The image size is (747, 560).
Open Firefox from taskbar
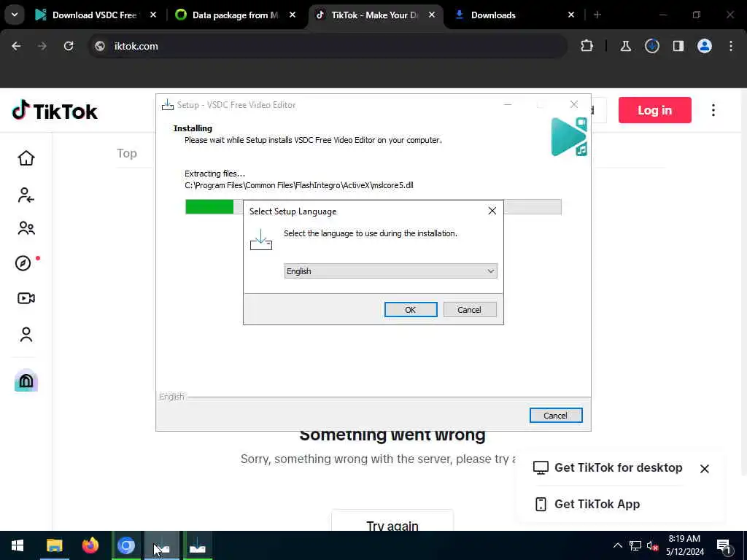coord(90,545)
